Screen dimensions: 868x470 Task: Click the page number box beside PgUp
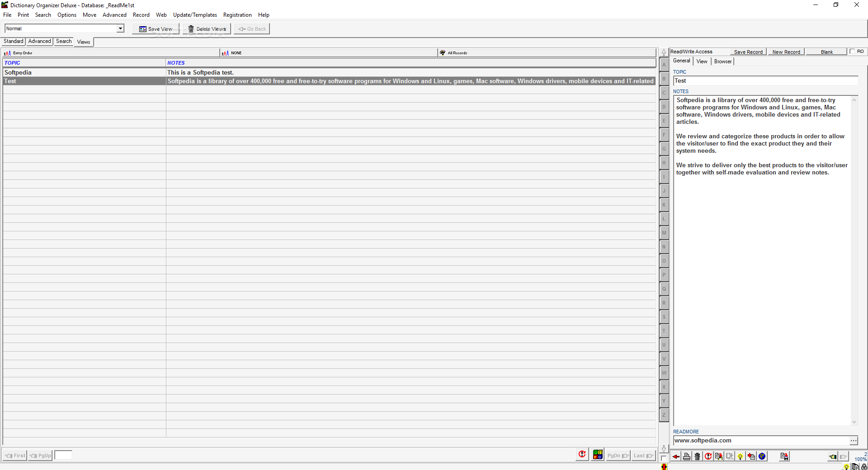click(63, 455)
